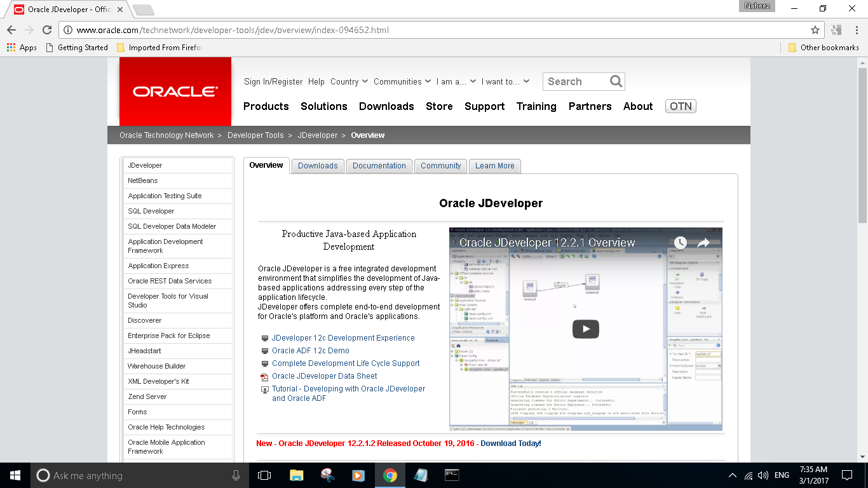868x488 pixels.
Task: Click the Share arrow icon on video
Action: tap(703, 243)
